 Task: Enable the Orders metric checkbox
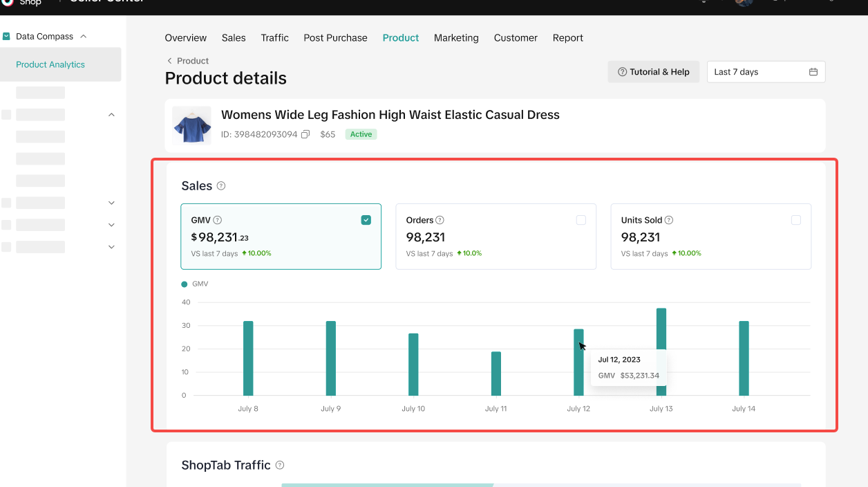pos(581,220)
